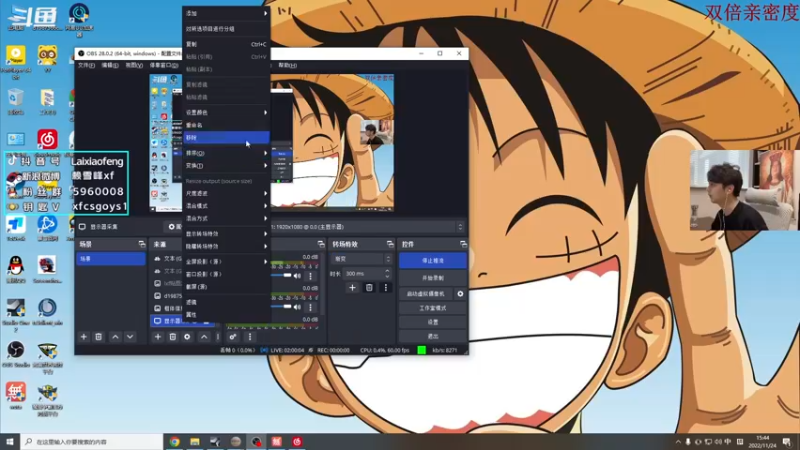This screenshot has height=450, width=800.
Task: Pop out the 场景 dock with its float icon
Action: (x=141, y=244)
